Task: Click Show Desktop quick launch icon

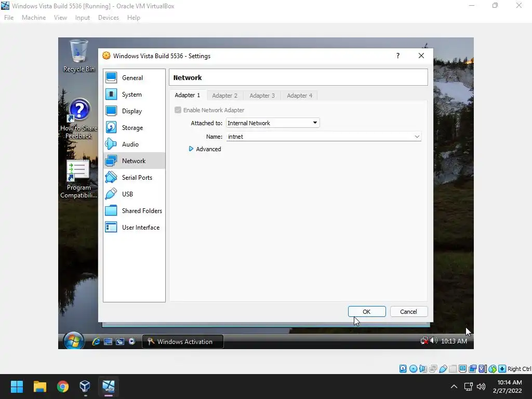Action: tap(108, 341)
